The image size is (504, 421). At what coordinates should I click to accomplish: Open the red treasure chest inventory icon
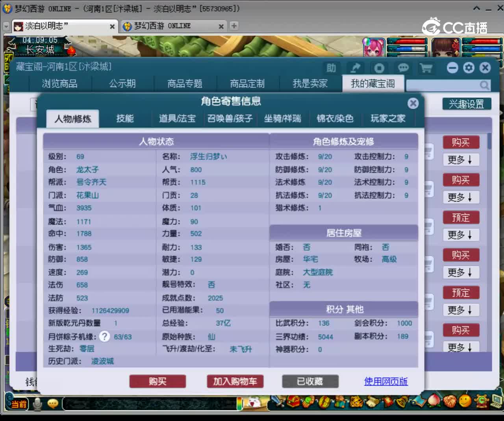[x=293, y=402]
